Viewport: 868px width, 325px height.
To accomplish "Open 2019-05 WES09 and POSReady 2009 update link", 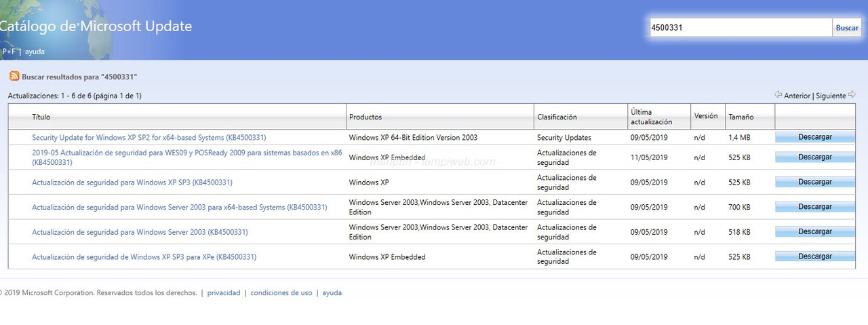I will point(187,157).
